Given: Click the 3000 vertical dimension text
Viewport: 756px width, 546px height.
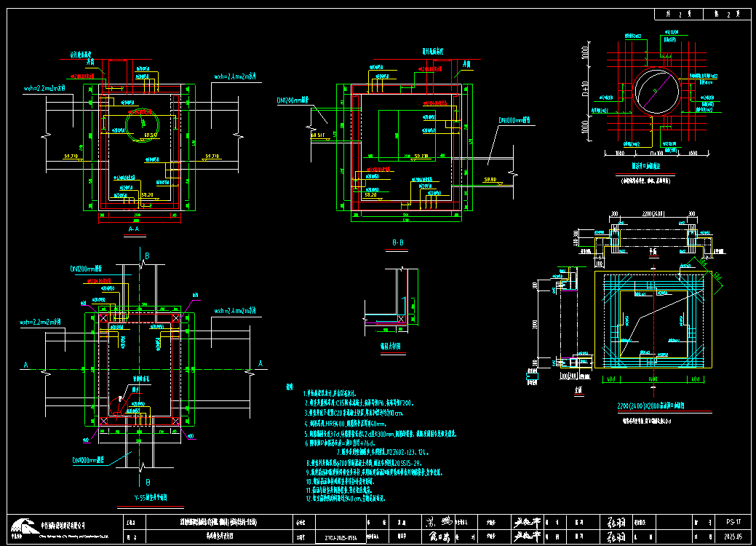Looking at the screenshot, I should 535,324.
